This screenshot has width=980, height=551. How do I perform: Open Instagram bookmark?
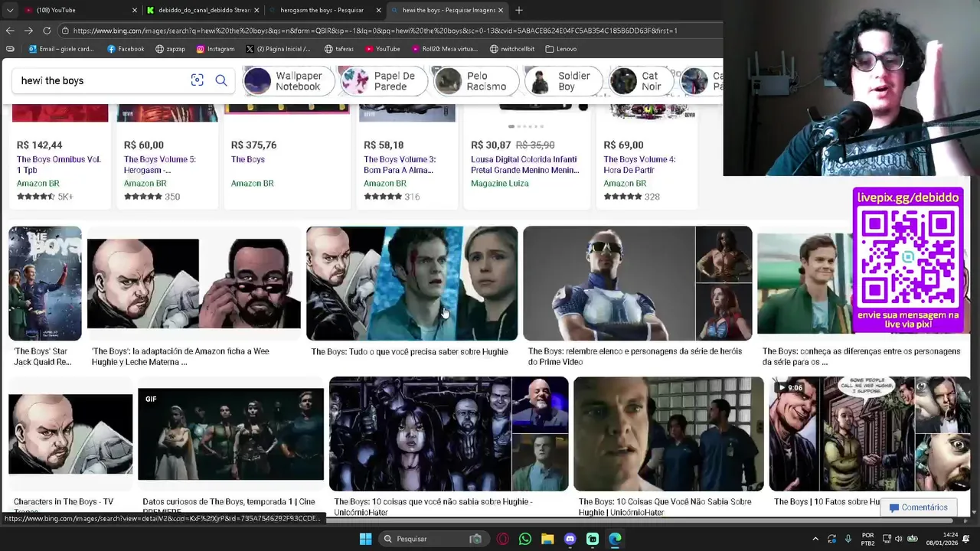click(215, 49)
